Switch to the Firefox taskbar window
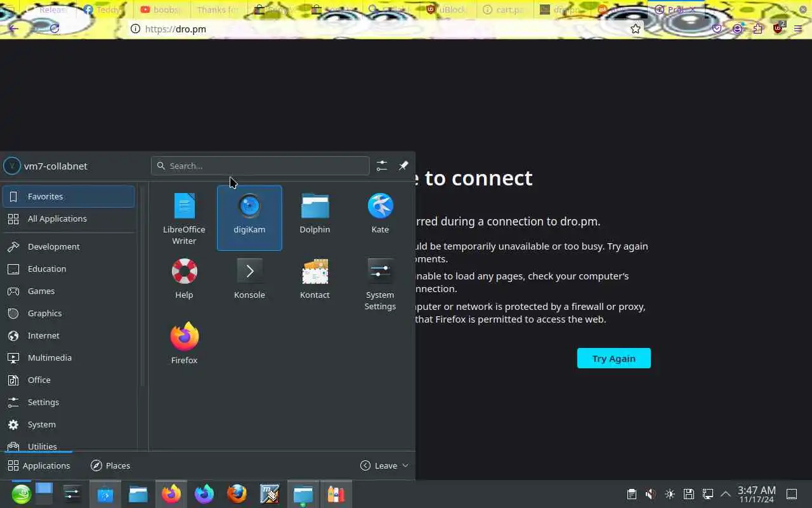 pos(171,494)
